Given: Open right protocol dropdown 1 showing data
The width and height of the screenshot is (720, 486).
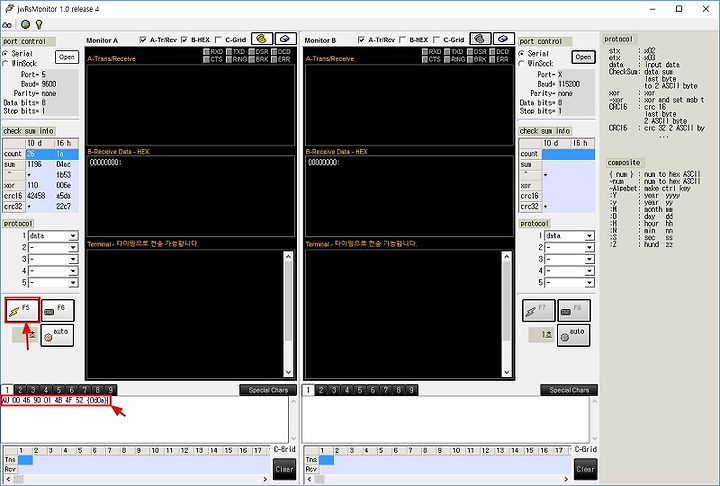Looking at the screenshot, I should click(590, 236).
